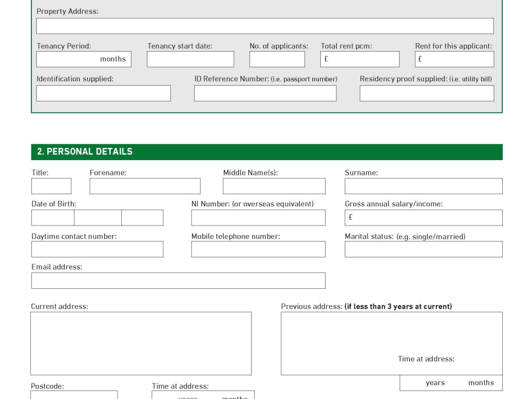Click the Total rent pcm field
This screenshot has height=399, width=532.
(360, 59)
